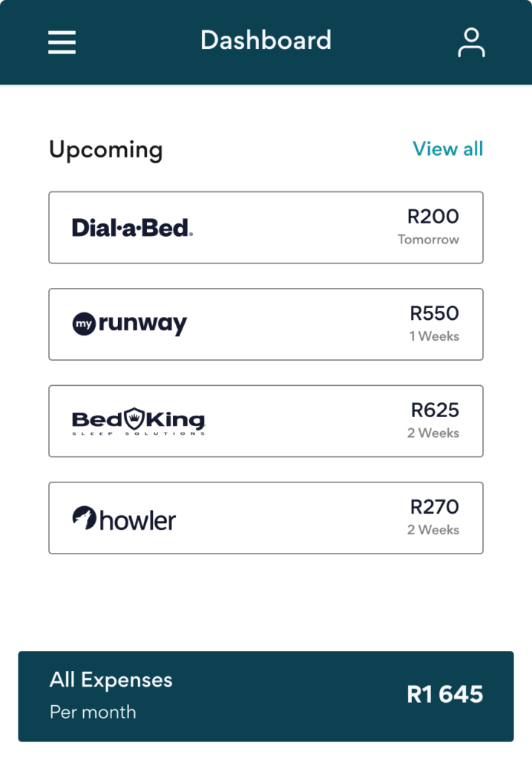Tap the Tomorrow due label
Screen dimensions: 532x760
[x=428, y=240]
